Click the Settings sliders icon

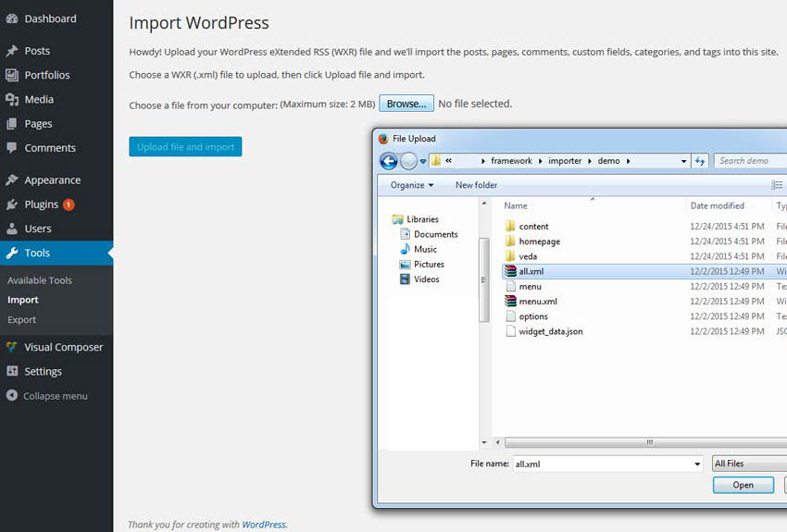[12, 371]
